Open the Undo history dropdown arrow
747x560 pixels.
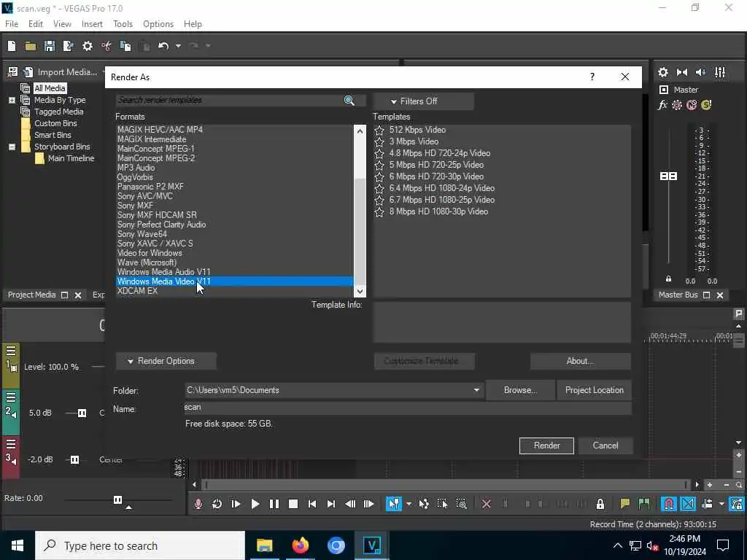178,46
